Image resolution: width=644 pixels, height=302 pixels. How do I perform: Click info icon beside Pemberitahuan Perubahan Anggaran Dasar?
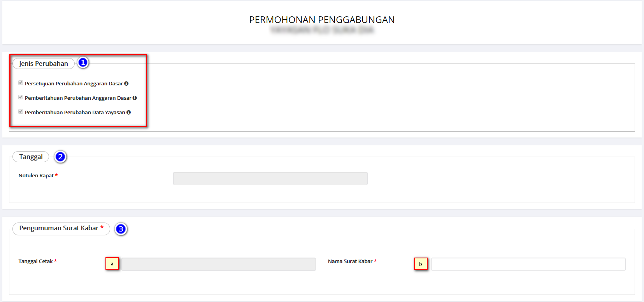click(135, 98)
